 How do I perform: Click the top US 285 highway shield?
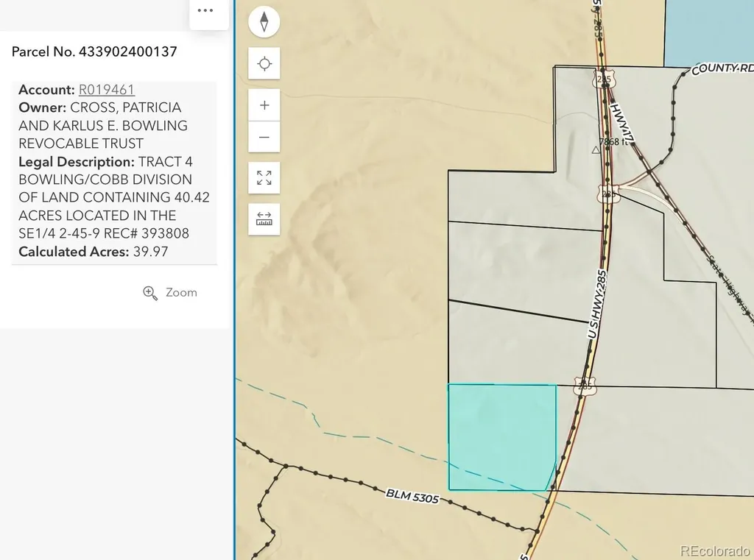tap(604, 79)
